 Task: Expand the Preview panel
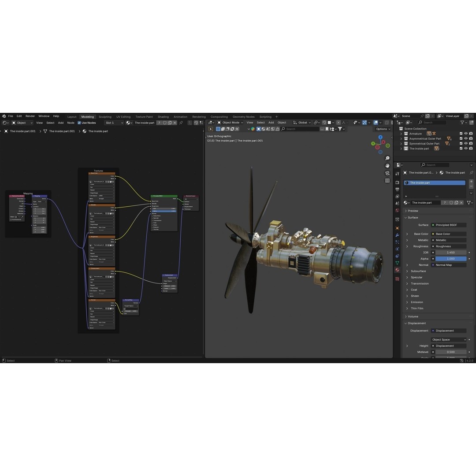pos(413,211)
